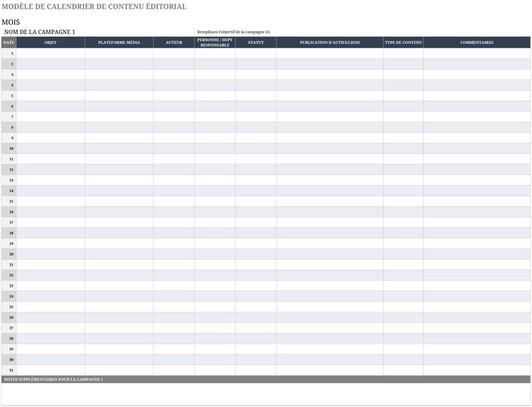Click the COMMENTAIRES cell in row 10
Image resolution: width=532 pixels, height=407 pixels.
tap(477, 148)
